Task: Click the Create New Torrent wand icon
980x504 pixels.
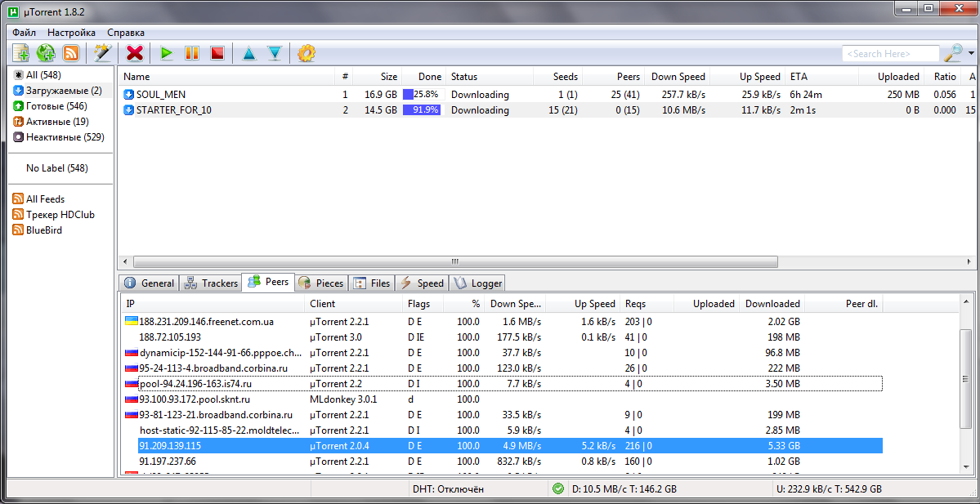Action: 102,53
